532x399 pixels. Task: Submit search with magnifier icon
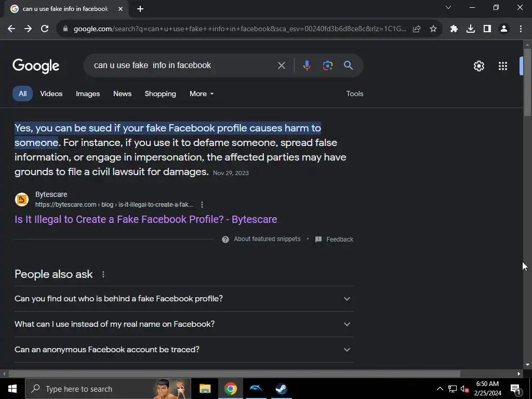coord(349,65)
